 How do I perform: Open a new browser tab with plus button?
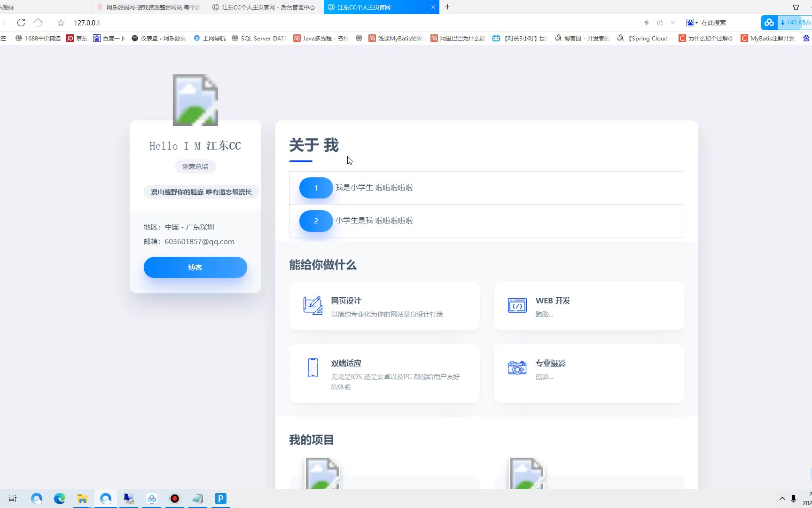click(x=447, y=7)
